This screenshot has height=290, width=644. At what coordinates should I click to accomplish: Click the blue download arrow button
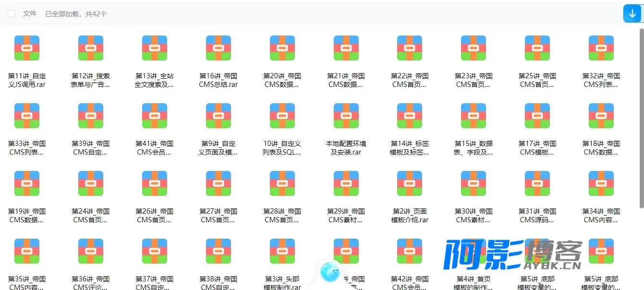(x=632, y=13)
